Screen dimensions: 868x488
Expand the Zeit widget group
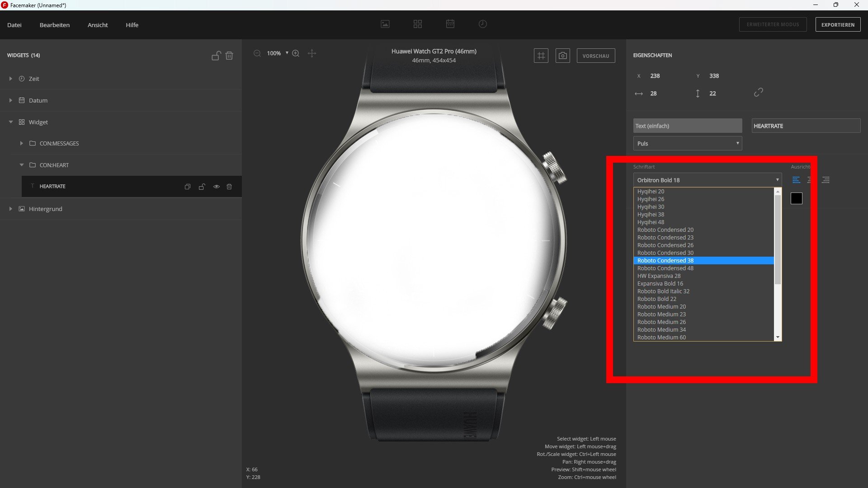click(11, 79)
